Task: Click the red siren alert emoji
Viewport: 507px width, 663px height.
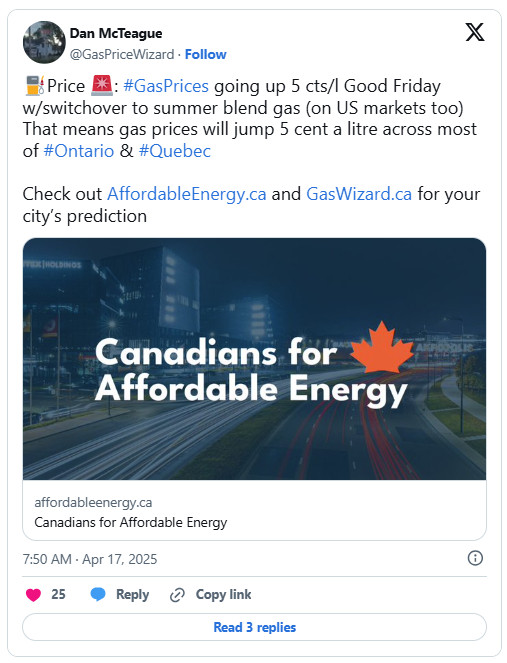Action: [x=101, y=85]
